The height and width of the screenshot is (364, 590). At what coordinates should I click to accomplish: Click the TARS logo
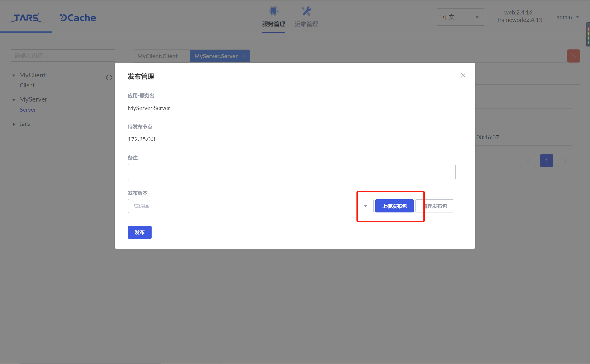pos(26,18)
